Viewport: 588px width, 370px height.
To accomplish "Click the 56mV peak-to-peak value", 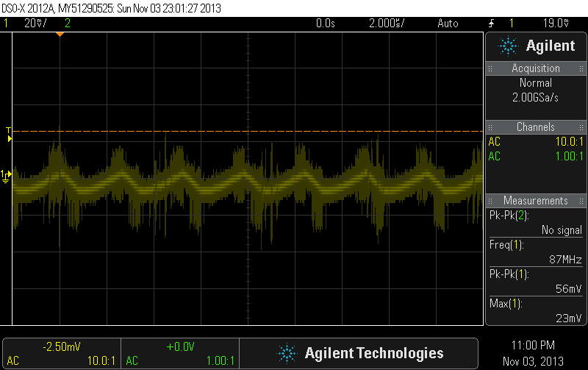I will 568,288.
